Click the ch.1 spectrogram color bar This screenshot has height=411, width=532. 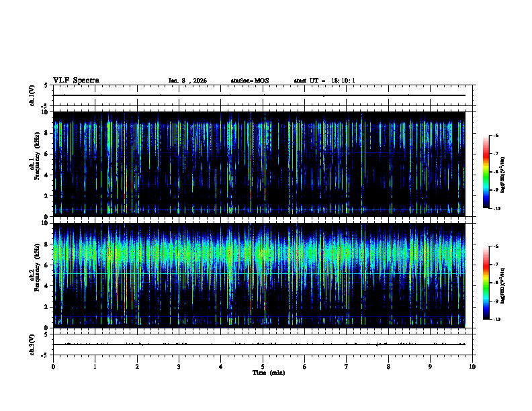click(486, 172)
